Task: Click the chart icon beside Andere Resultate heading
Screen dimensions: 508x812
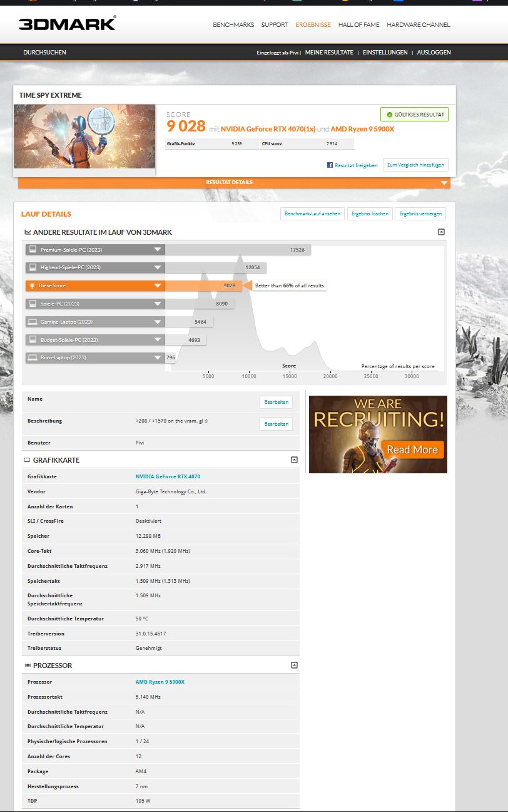Action: [x=28, y=232]
